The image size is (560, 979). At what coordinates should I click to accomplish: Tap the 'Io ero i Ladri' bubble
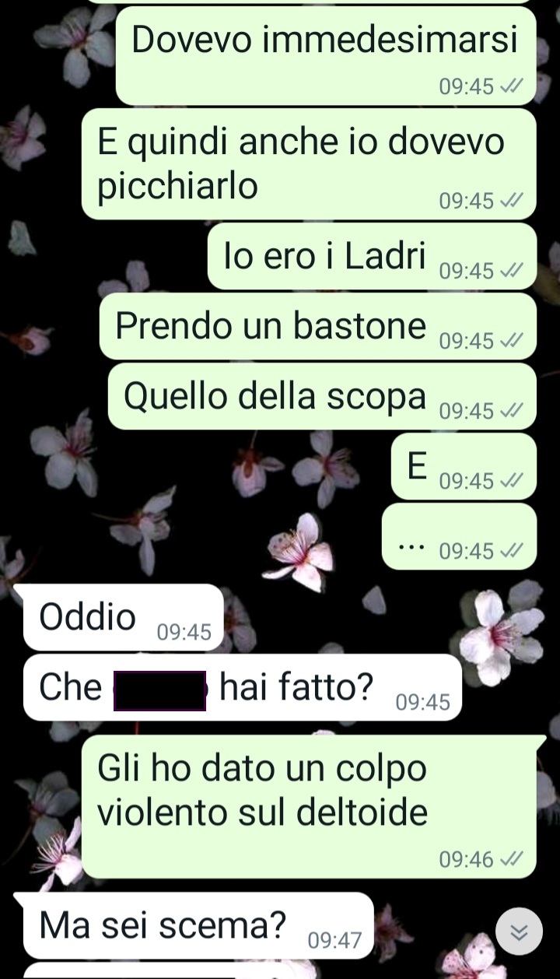pos(372,257)
